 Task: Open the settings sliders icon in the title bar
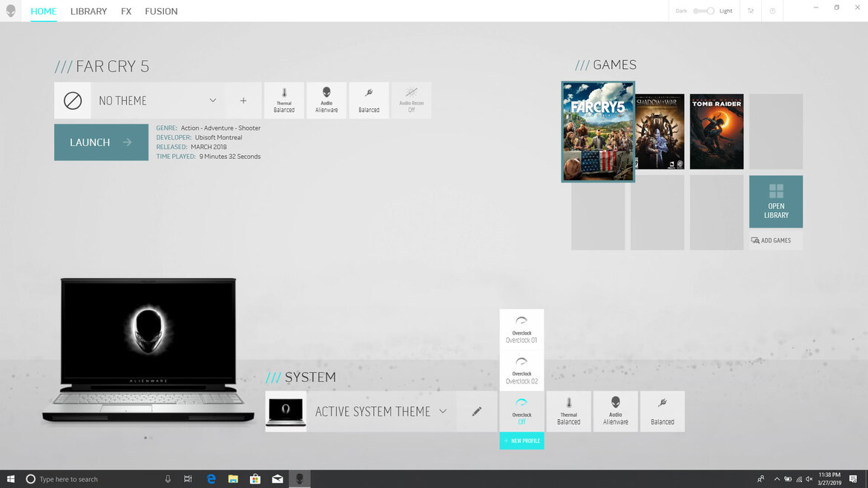(751, 10)
